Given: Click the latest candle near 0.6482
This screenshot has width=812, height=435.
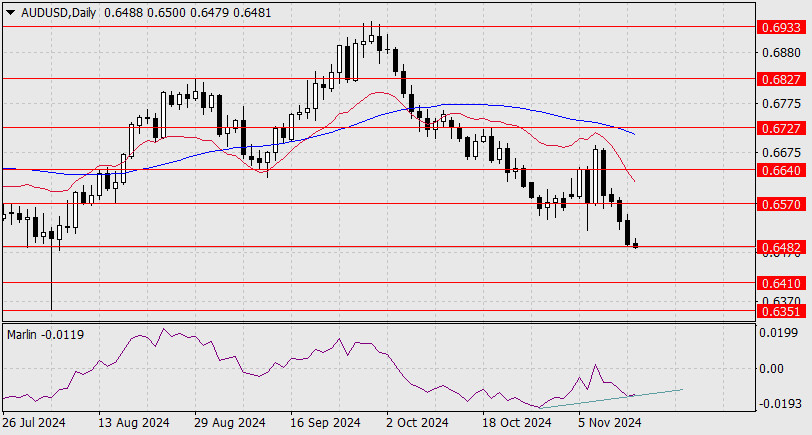Looking at the screenshot, I should [x=635, y=244].
